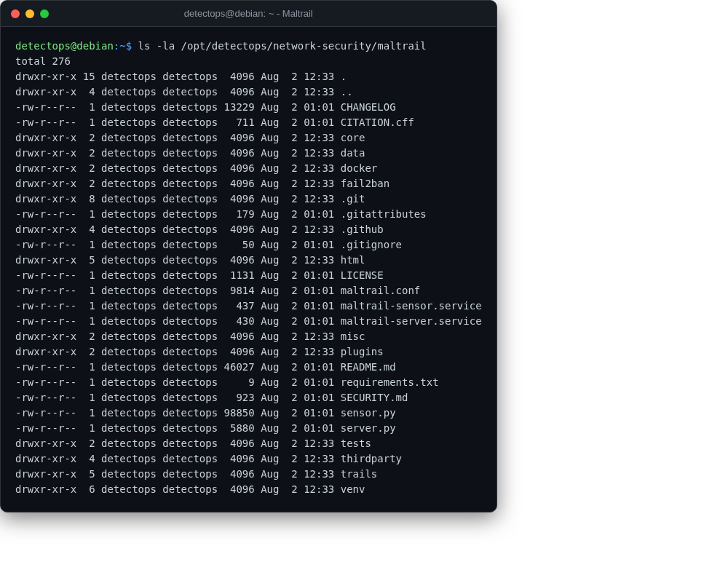Select the CITATION.cff file name
Image resolution: width=728 pixels, height=570 pixels.
377,122
